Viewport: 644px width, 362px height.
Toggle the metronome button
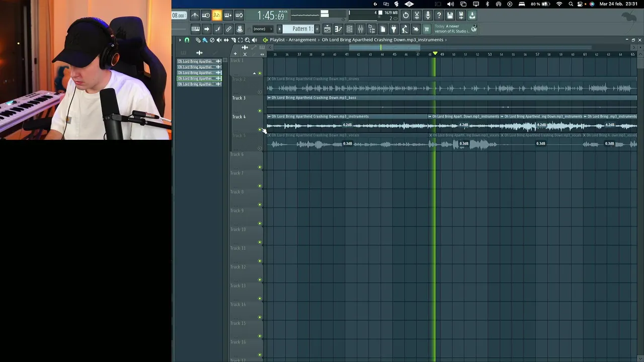[195, 16]
